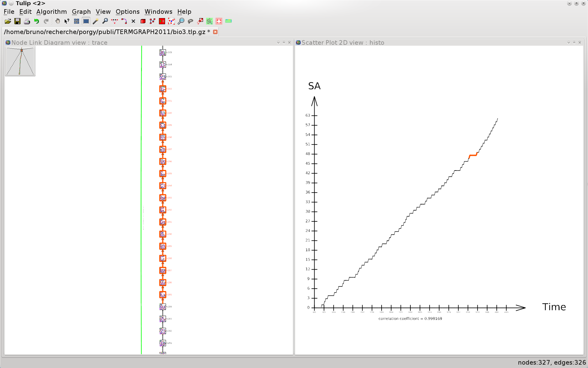Screen dimensions: 588x368
Task: Select the bio3.tlp.gz file tab
Action: point(107,32)
